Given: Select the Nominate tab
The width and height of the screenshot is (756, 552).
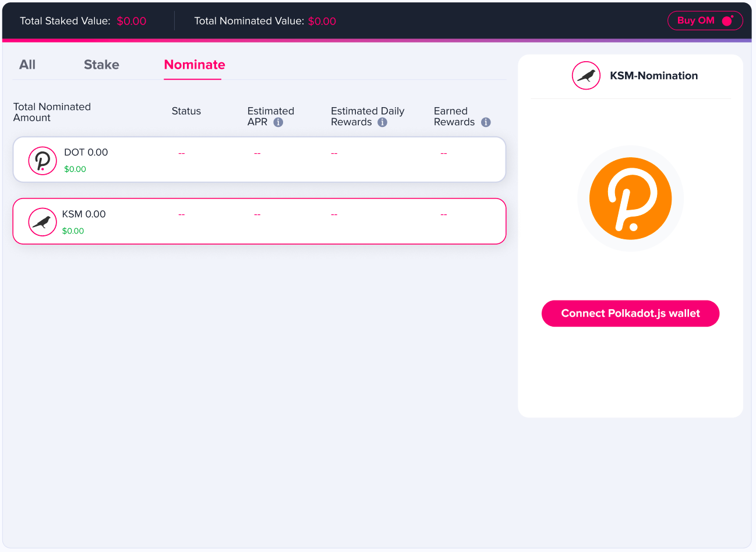Looking at the screenshot, I should pos(195,65).
